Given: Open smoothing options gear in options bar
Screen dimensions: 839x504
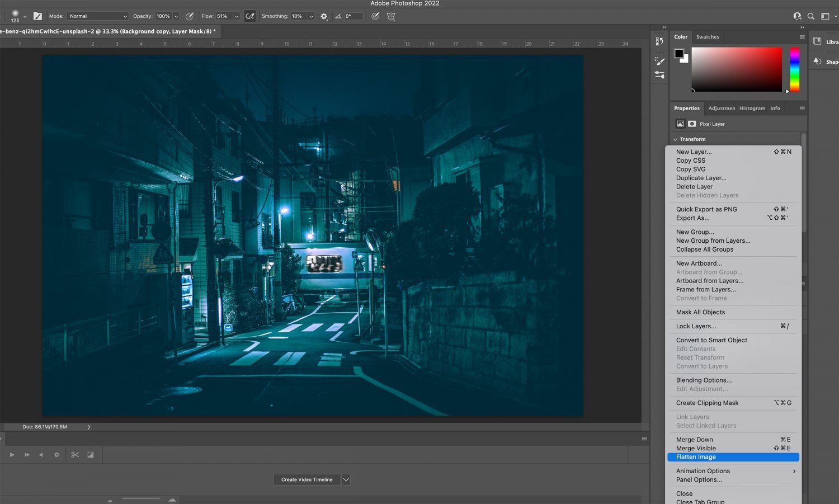Looking at the screenshot, I should (324, 16).
